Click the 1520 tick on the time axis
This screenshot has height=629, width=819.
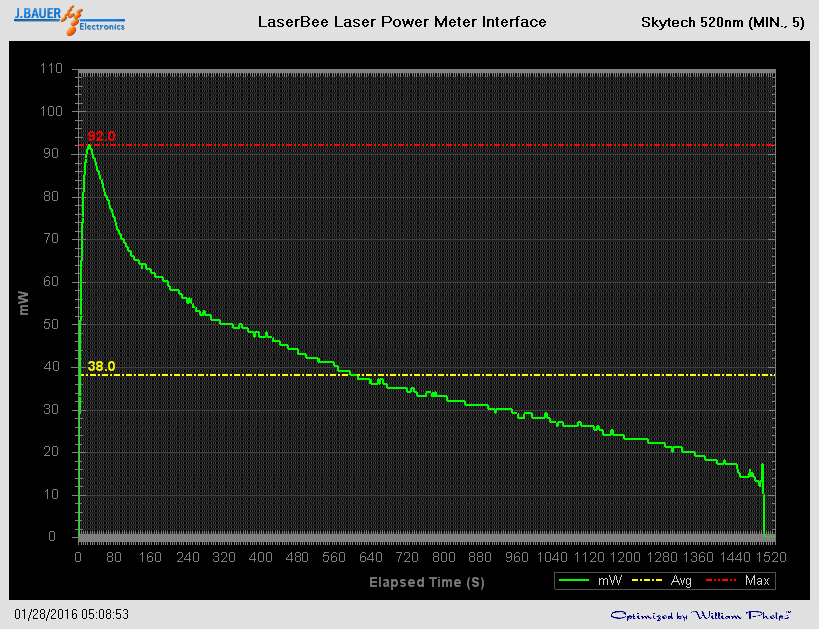[771, 557]
